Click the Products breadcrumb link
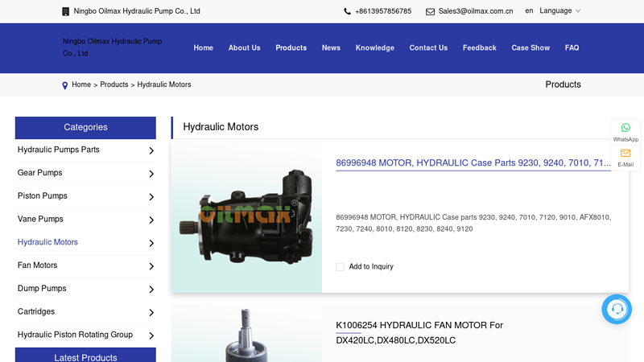644x362 pixels. (x=114, y=84)
